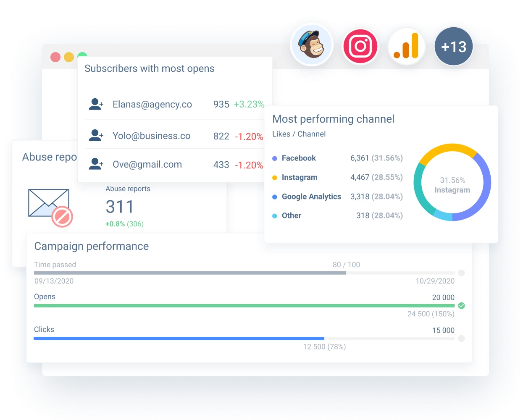This screenshot has height=420, width=531.
Task: Click the add-user icon beside Ove@gmail.com
Action: 96,164
